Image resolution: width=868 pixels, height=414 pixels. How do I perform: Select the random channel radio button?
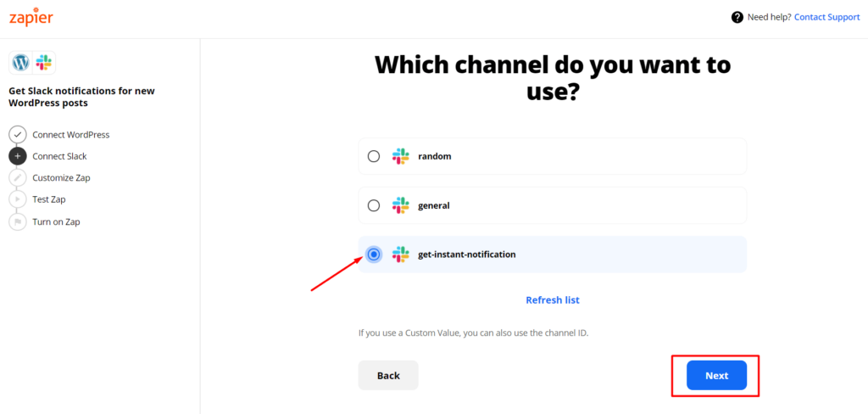[x=374, y=156]
